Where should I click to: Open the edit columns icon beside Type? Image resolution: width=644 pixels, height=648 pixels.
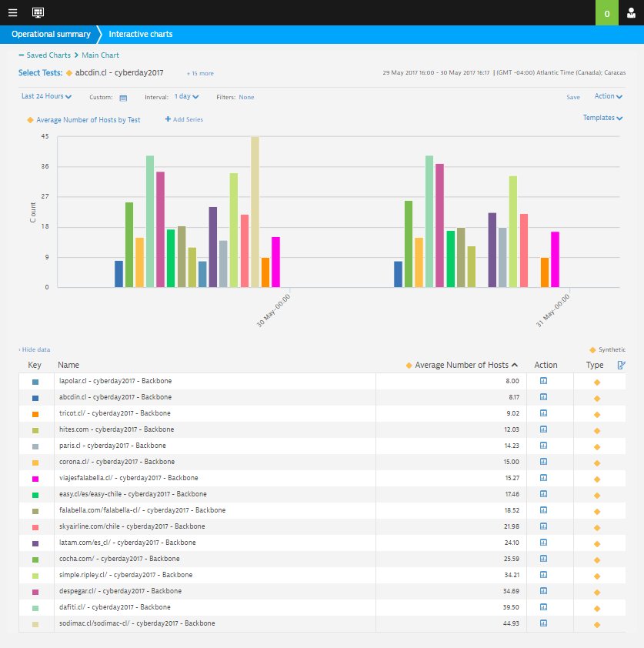tap(621, 365)
